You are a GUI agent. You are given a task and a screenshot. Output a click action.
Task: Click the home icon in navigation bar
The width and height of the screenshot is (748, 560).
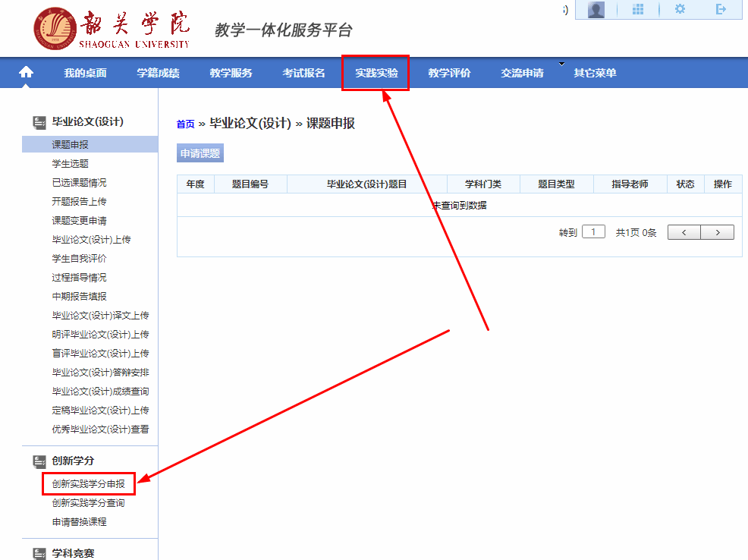(27, 73)
